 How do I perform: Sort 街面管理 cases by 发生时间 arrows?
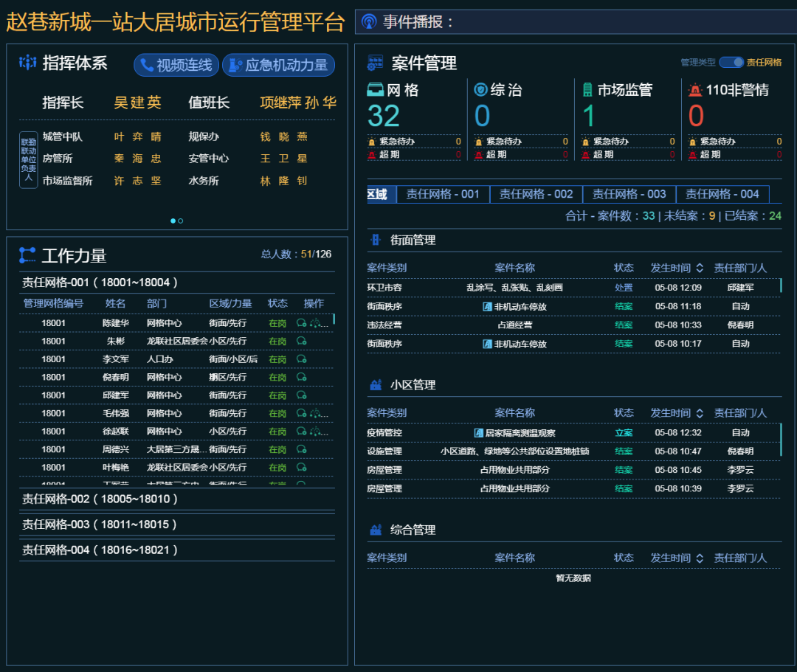(x=700, y=268)
